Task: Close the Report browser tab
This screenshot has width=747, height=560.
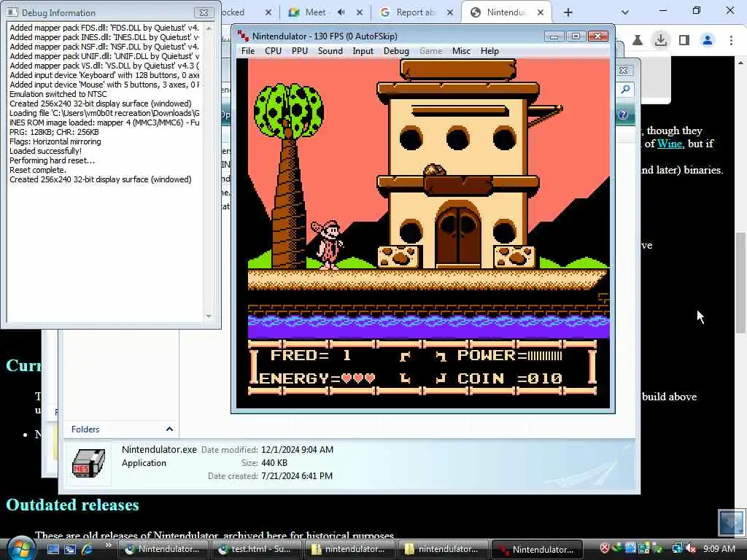Action: coord(449,12)
